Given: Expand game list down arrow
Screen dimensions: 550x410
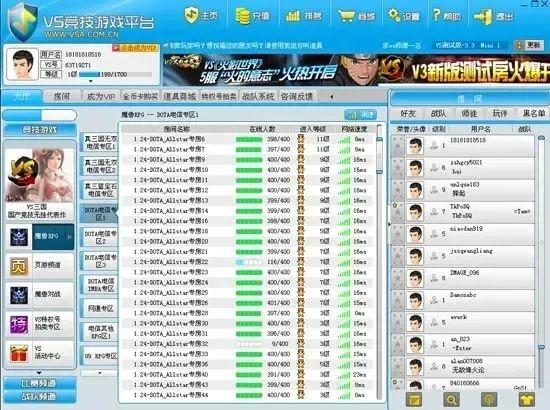Looking at the screenshot, I should 39,372.
